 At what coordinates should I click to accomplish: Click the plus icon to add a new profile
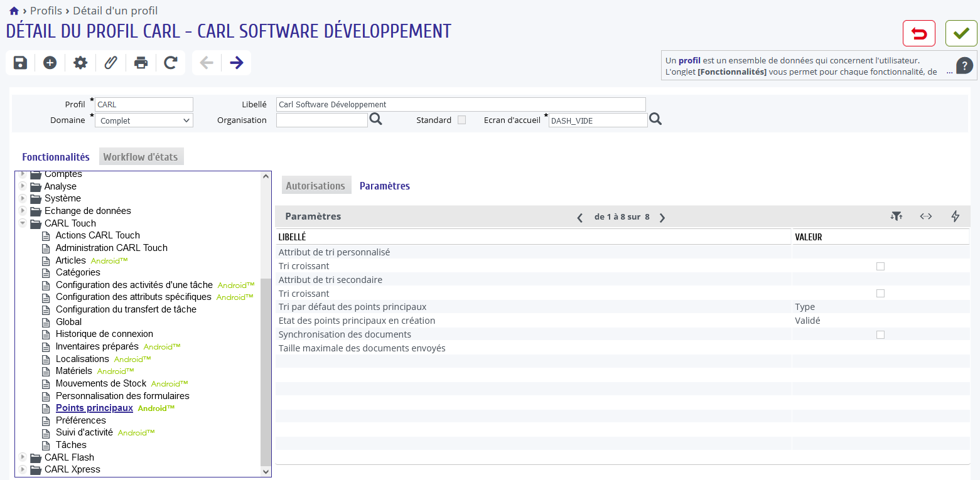[x=50, y=63]
